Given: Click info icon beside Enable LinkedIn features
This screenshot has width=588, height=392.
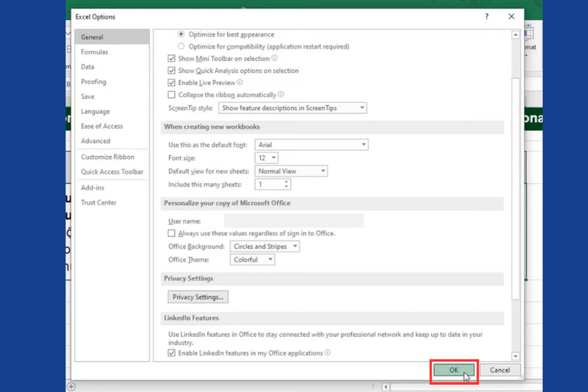Looking at the screenshot, I should pos(328,352).
